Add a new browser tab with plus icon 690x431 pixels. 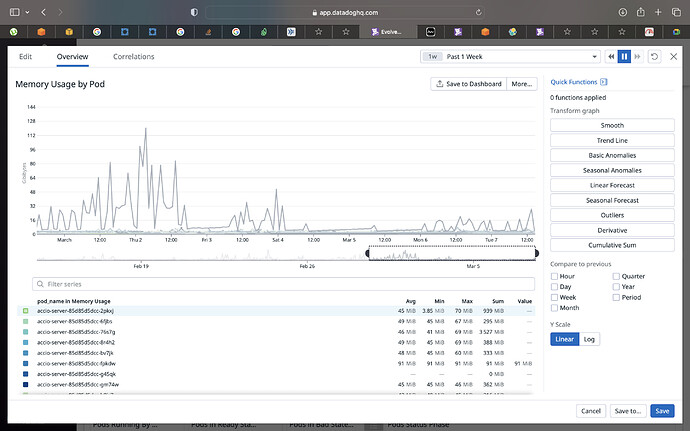(658, 12)
